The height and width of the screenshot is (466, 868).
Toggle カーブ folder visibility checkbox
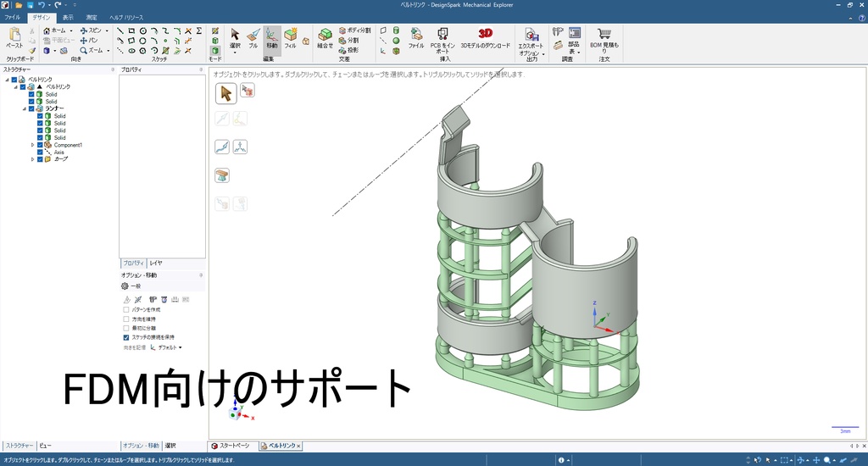40,159
